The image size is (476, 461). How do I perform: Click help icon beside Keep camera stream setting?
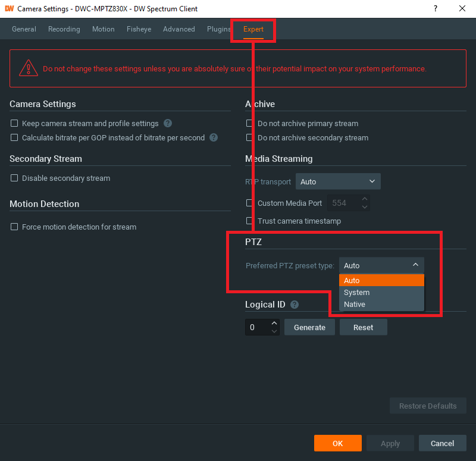click(168, 124)
